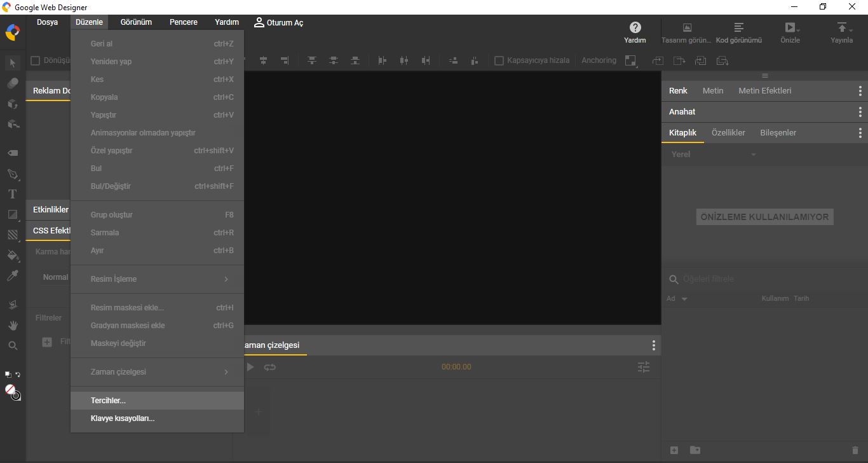Switch to the Bileşenler tab
This screenshot has width=868, height=463.
point(778,133)
